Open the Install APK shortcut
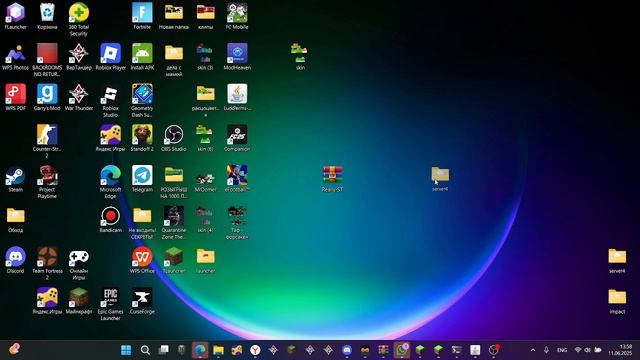Image resolution: width=640 pixels, height=360 pixels. (142, 57)
